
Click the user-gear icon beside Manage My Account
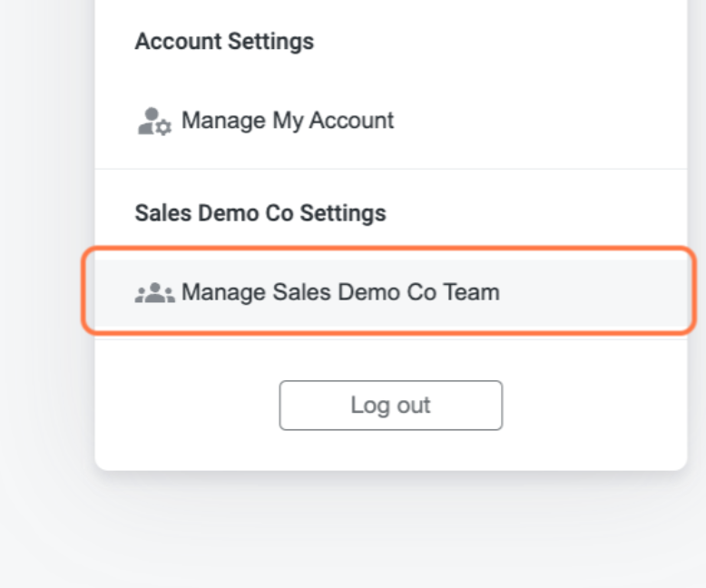(x=153, y=122)
